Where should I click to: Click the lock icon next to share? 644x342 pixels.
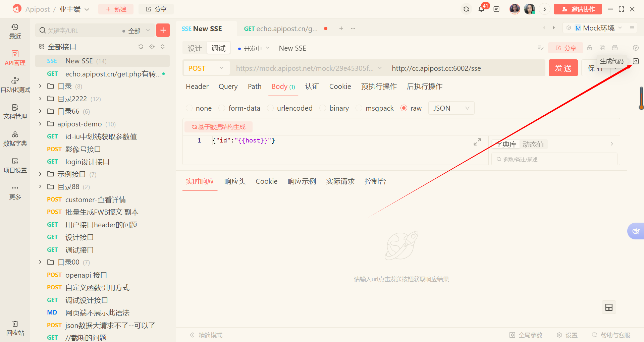(590, 48)
